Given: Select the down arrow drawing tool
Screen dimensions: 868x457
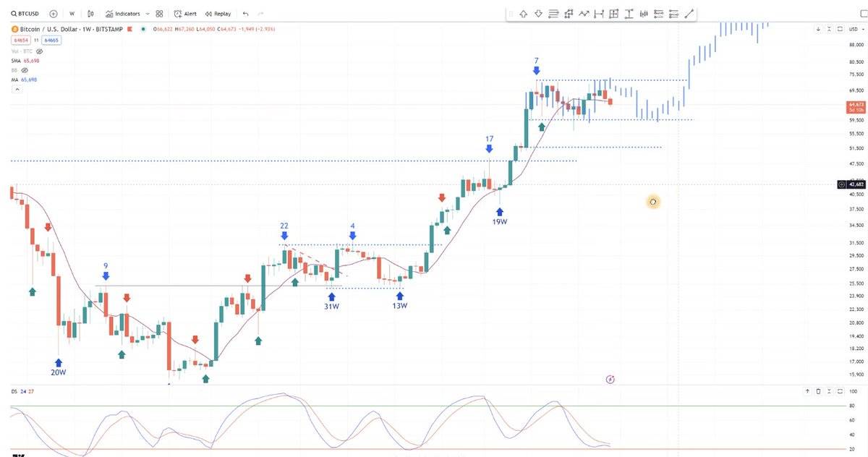Looking at the screenshot, I should coord(538,13).
